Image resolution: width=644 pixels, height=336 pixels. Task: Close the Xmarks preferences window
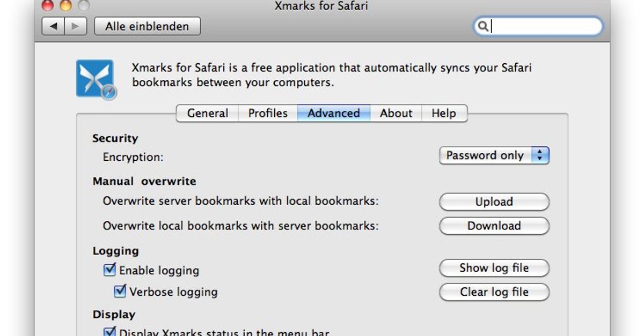[49, 6]
